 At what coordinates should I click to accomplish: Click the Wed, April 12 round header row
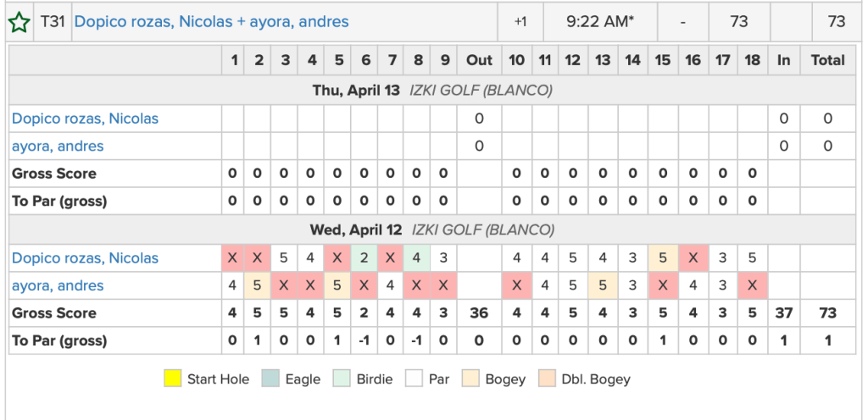432,229
